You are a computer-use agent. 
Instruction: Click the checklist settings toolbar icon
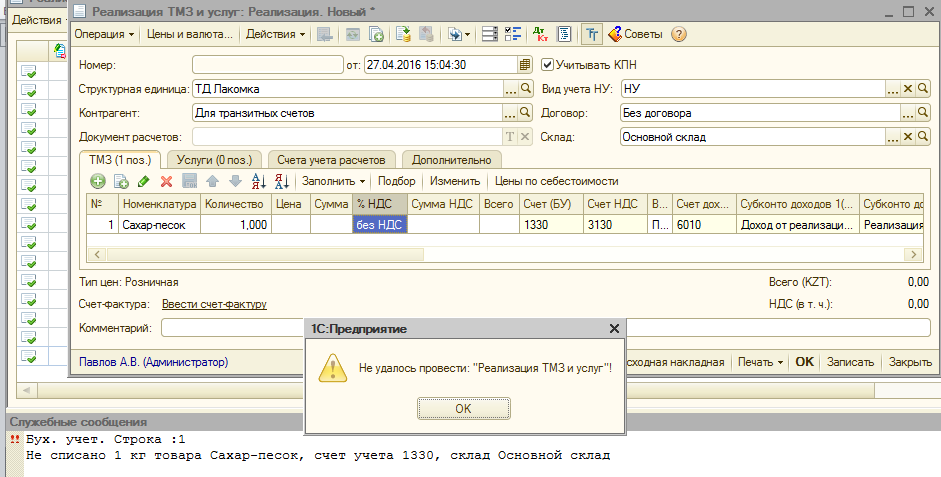point(513,34)
